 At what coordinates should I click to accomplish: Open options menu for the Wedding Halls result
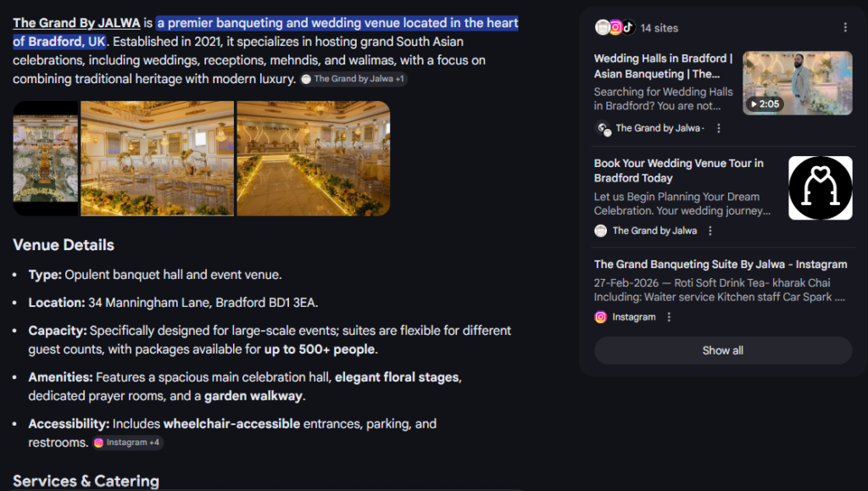pyautogui.click(x=719, y=129)
